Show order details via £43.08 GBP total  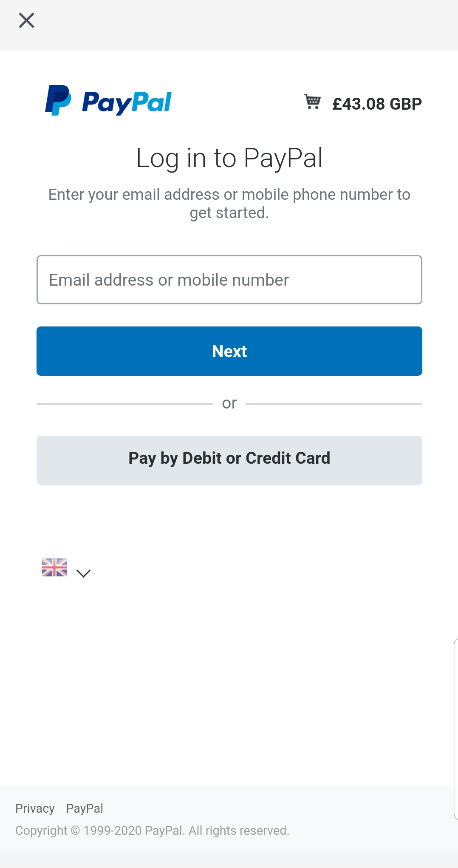click(377, 104)
